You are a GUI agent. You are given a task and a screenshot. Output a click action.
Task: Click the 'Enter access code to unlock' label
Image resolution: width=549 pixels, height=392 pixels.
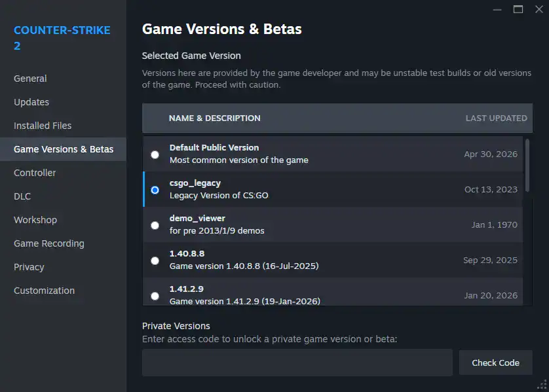(270, 339)
